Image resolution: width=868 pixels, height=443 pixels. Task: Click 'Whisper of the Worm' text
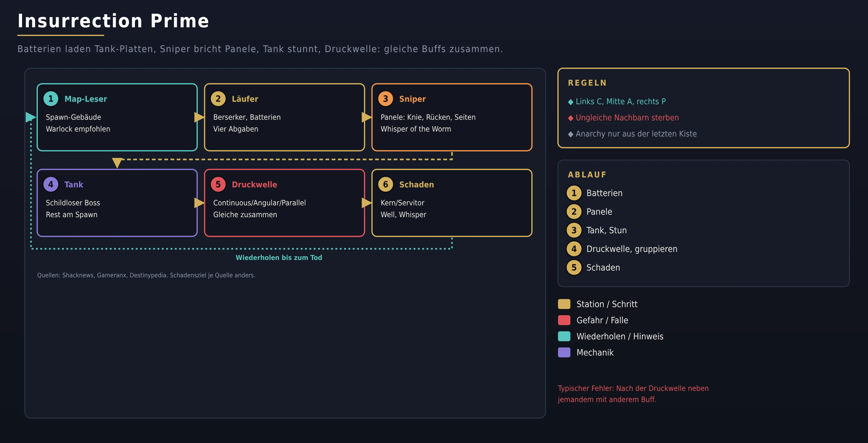416,129
